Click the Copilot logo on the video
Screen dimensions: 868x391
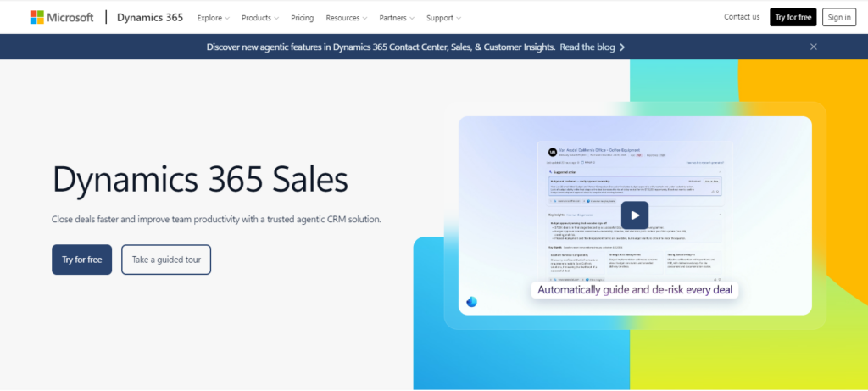[471, 301]
